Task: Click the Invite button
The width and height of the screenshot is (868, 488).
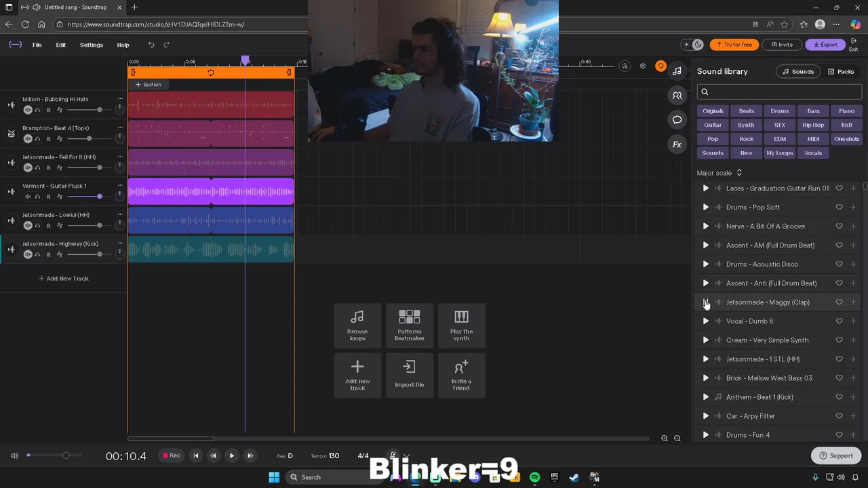Action: pos(782,45)
